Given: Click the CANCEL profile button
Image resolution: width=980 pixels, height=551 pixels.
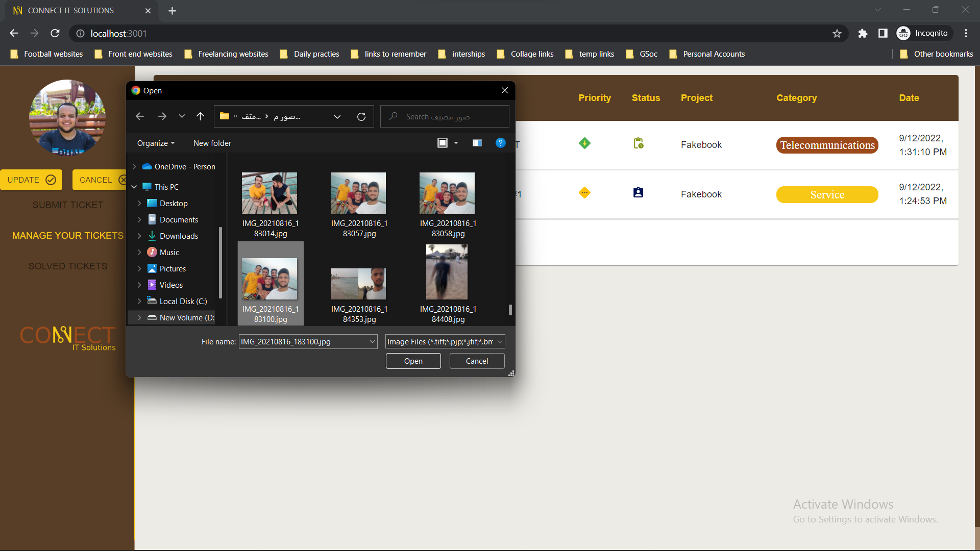Looking at the screenshot, I should [x=101, y=180].
